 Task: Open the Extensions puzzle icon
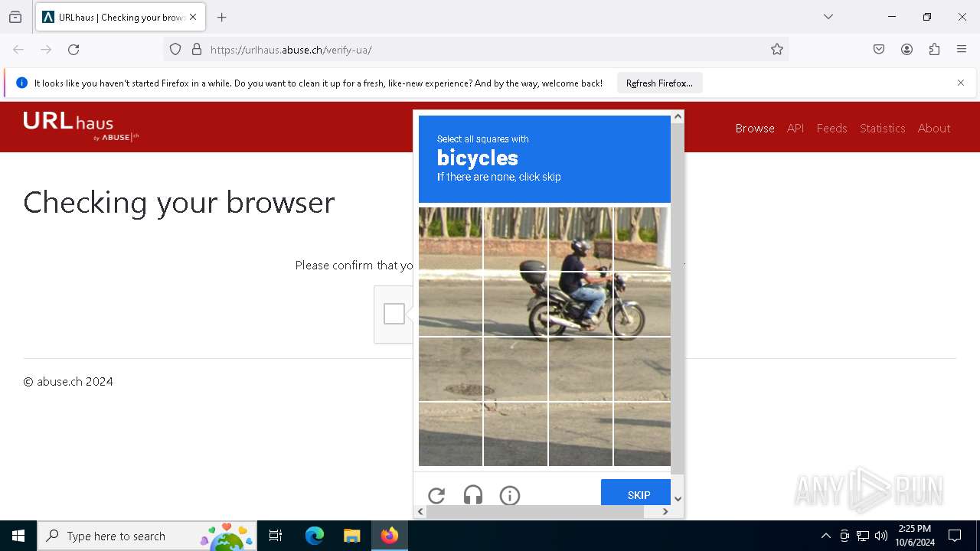click(x=934, y=50)
